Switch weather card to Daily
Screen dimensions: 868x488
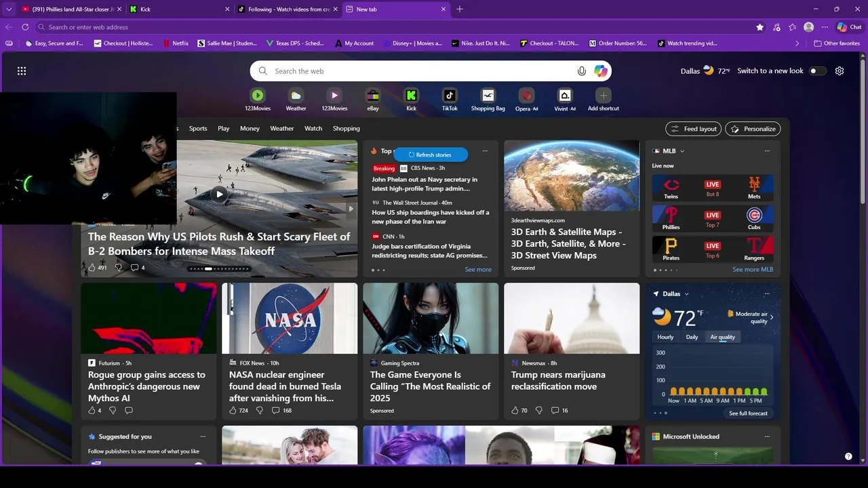(692, 337)
